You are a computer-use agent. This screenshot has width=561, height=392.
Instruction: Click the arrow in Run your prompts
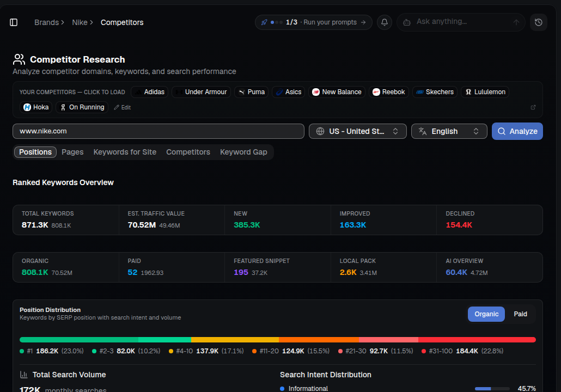363,22
